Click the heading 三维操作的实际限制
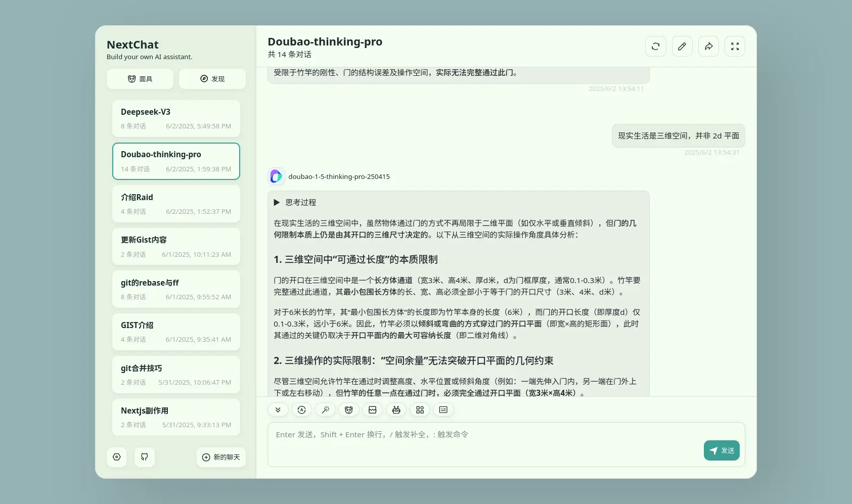Viewport: 852px width, 504px height. (413, 360)
